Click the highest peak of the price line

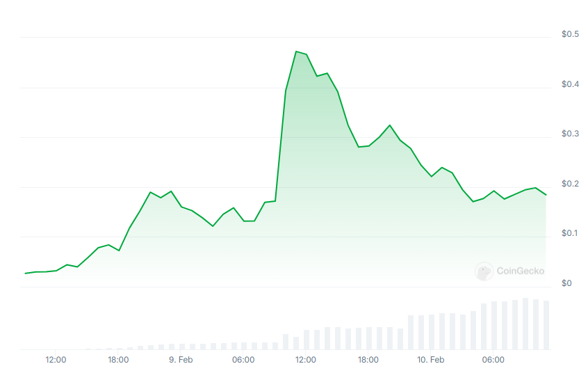coord(296,51)
